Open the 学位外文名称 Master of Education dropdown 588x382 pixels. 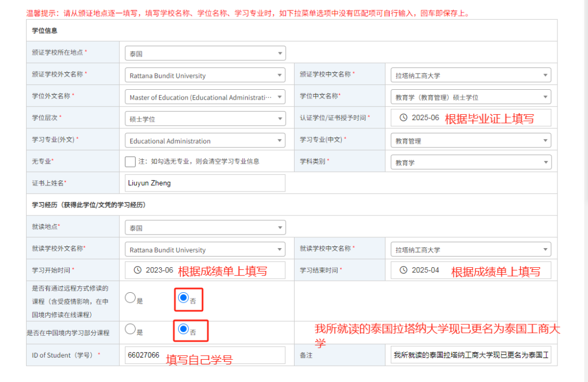pos(205,97)
